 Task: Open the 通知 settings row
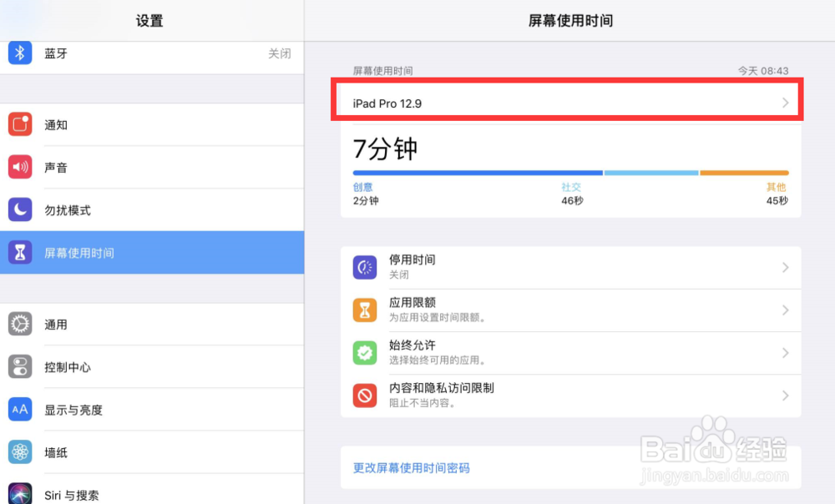click(152, 124)
